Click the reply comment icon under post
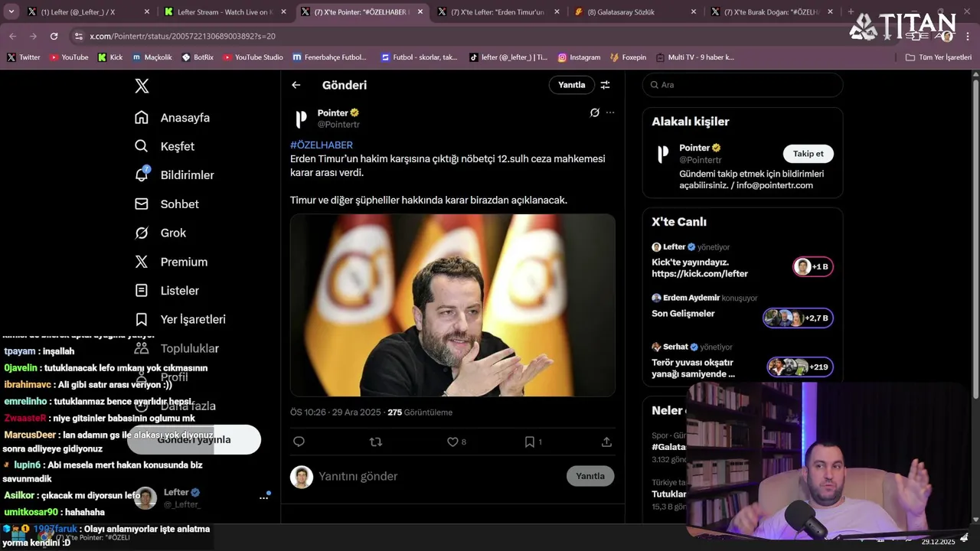Viewport: 980px width, 551px height. coord(299,442)
